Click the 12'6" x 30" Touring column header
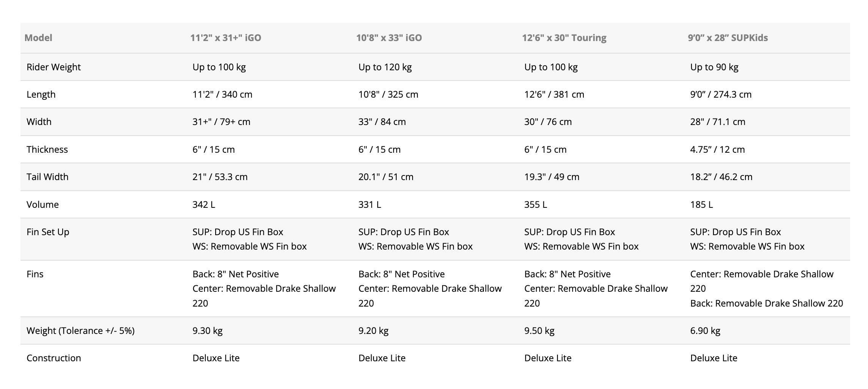868x389 pixels. [564, 38]
